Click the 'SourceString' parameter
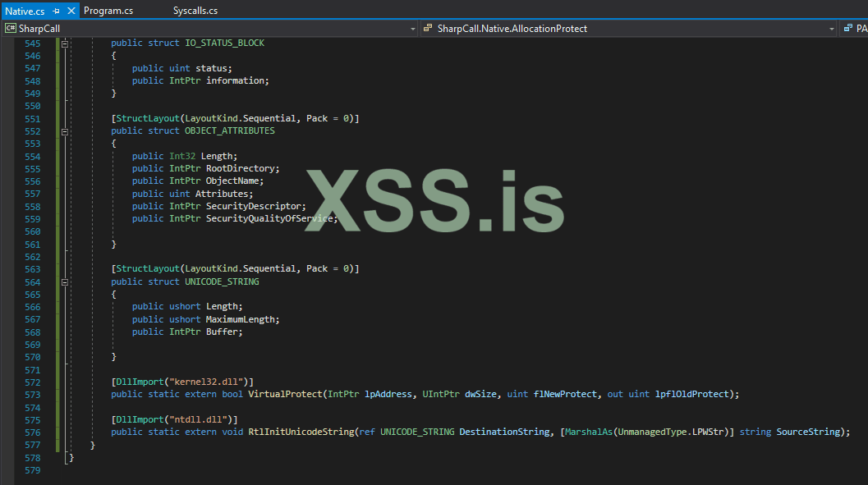The width and height of the screenshot is (868, 485). (x=808, y=432)
